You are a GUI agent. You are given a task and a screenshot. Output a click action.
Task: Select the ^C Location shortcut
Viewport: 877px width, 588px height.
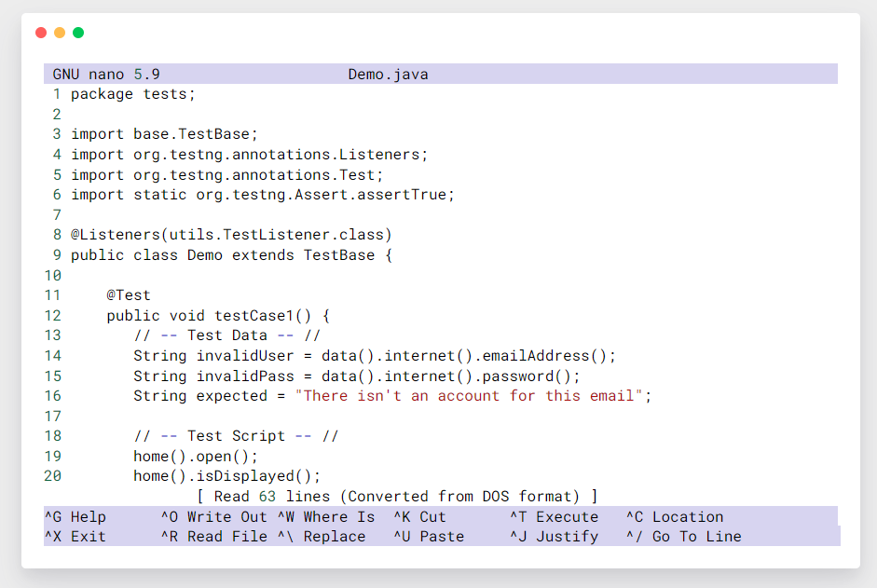point(674,516)
